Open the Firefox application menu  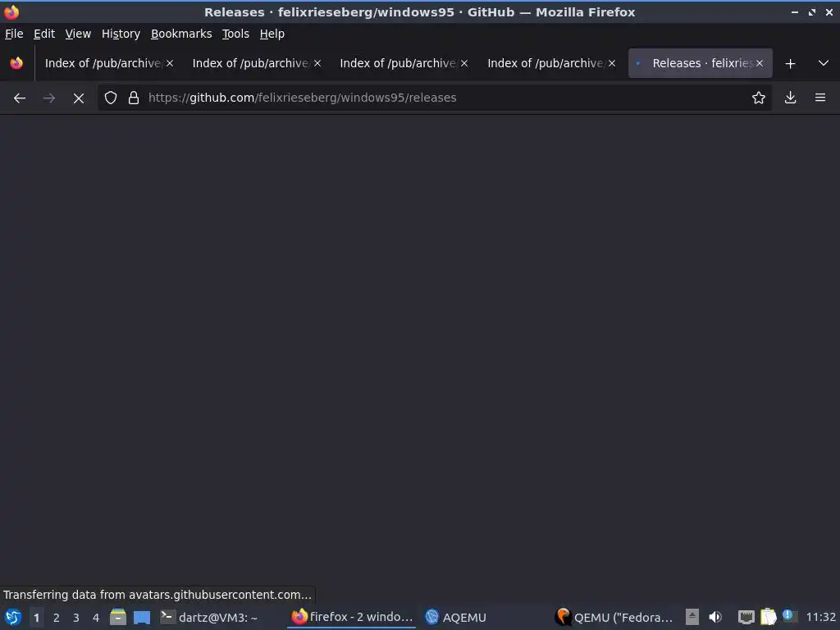coord(819,98)
